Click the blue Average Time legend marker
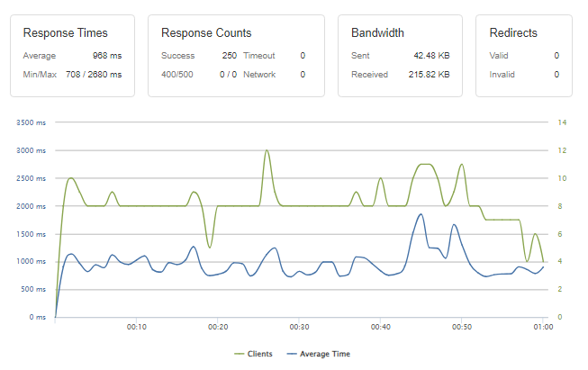The height and width of the screenshot is (370, 588). (x=291, y=354)
